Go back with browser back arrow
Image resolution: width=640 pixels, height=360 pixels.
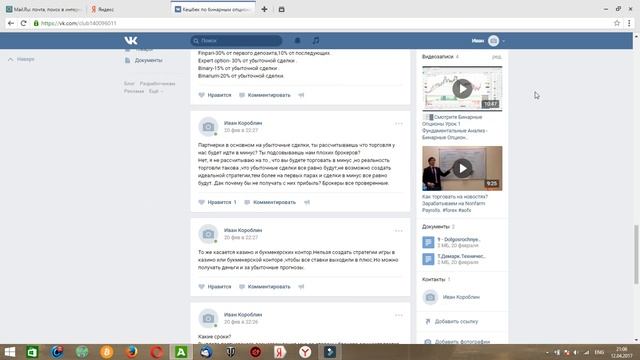tap(11, 23)
